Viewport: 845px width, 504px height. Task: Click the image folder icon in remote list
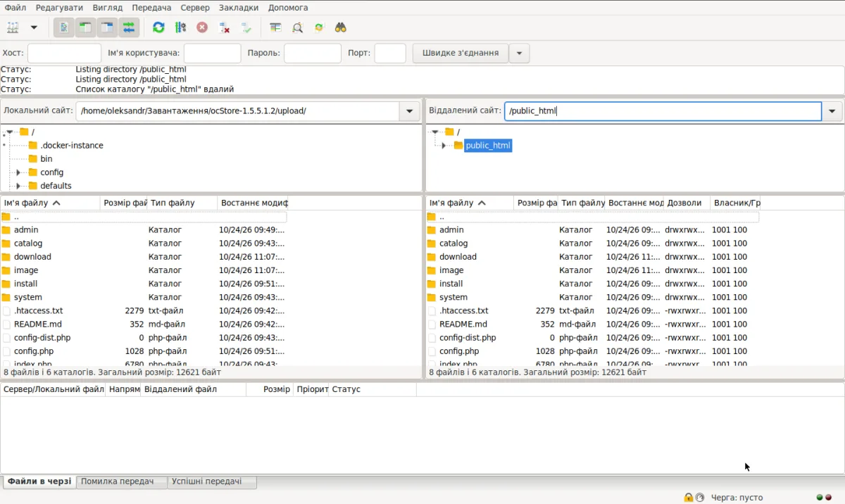click(432, 270)
